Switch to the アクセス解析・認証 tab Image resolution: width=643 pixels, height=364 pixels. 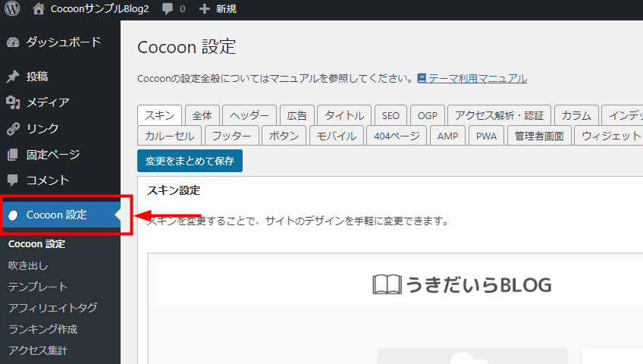pyautogui.click(x=499, y=115)
